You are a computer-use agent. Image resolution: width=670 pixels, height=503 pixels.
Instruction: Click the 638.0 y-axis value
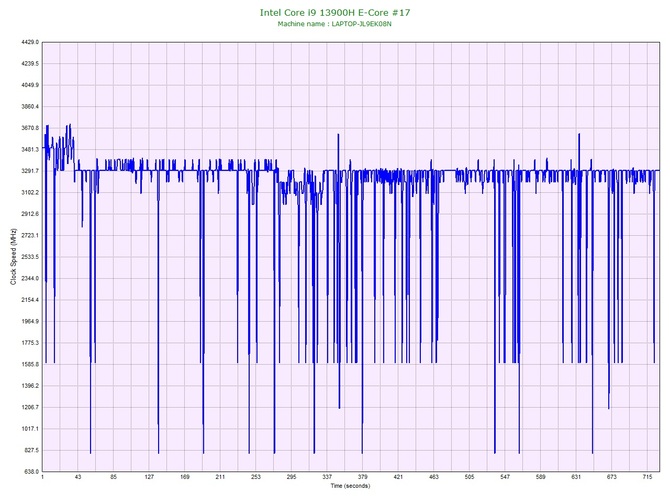point(31,471)
